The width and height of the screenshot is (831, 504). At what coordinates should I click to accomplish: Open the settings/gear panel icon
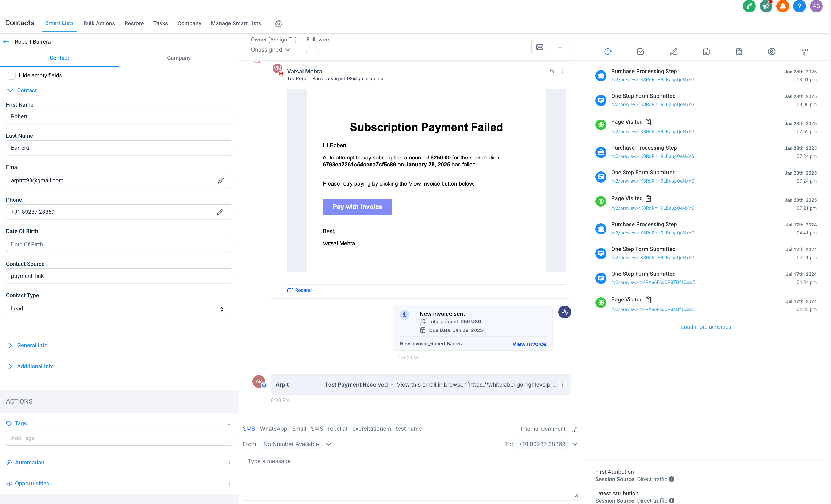tap(279, 24)
